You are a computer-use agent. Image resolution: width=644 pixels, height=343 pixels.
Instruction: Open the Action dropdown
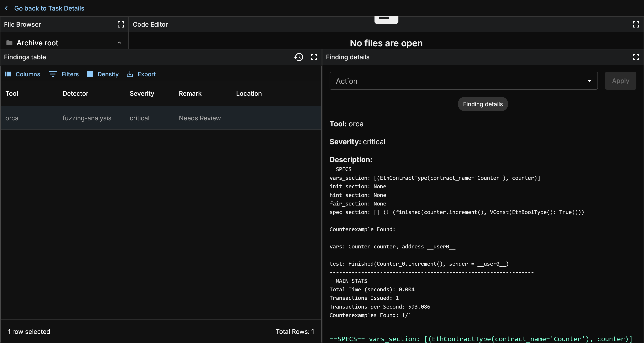(x=464, y=81)
